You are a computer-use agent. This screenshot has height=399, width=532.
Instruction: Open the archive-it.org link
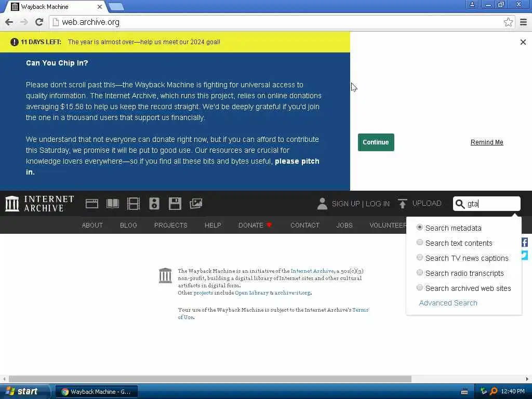pyautogui.click(x=292, y=293)
